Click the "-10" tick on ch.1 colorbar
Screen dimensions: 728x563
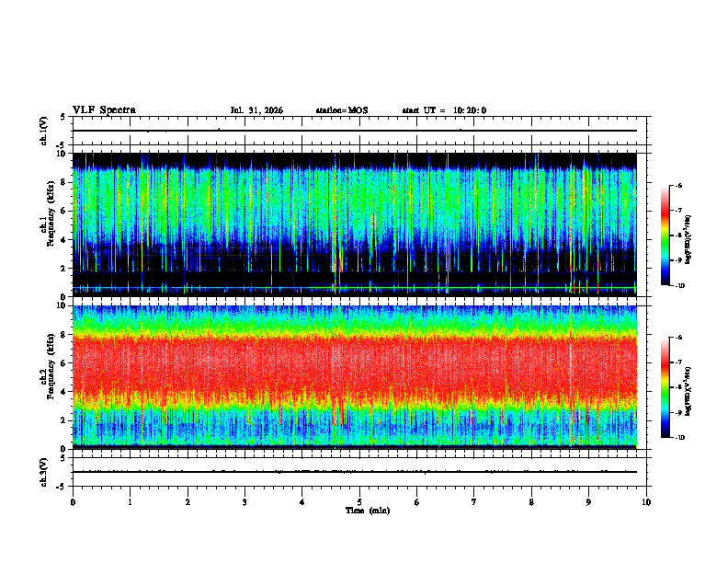pos(680,285)
